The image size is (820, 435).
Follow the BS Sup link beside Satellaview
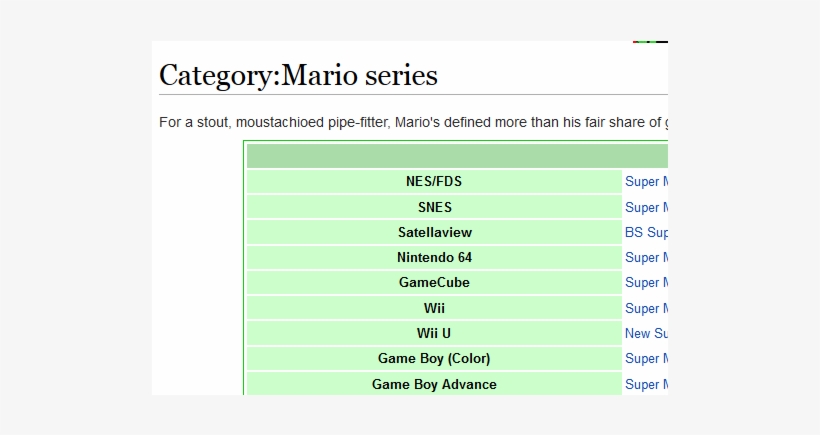point(646,232)
